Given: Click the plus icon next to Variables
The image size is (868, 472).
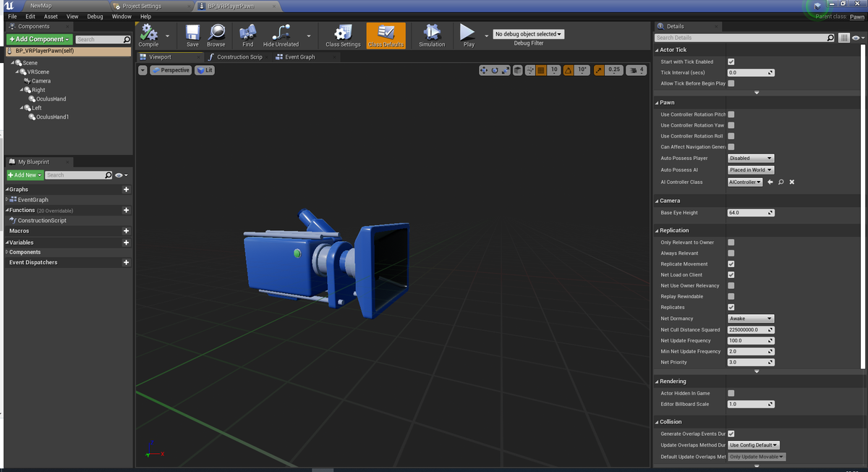Looking at the screenshot, I should point(127,243).
